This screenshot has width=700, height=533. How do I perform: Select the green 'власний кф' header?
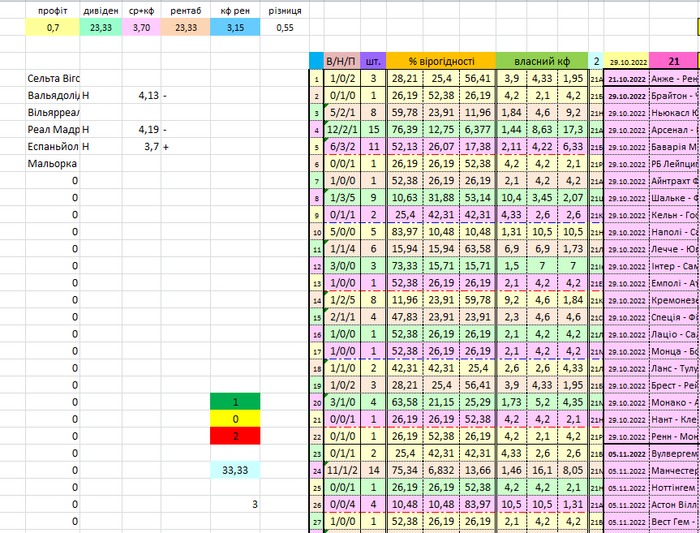click(542, 61)
